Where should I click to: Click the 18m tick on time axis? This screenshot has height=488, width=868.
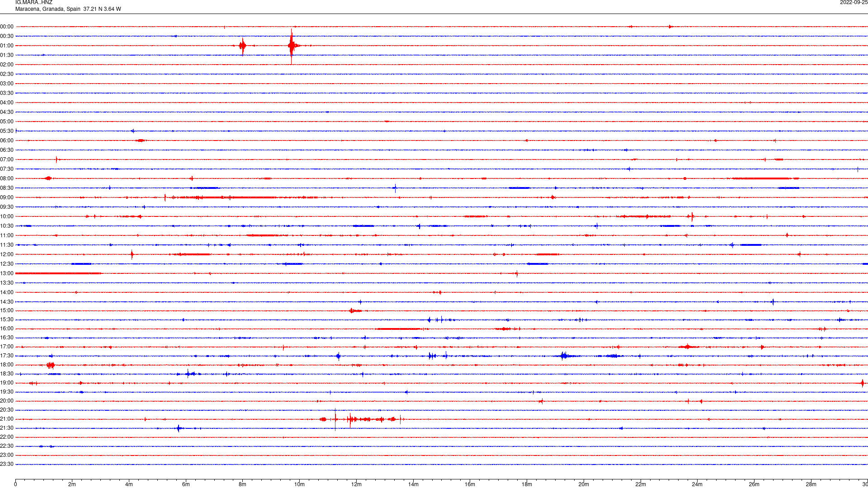[527, 484]
